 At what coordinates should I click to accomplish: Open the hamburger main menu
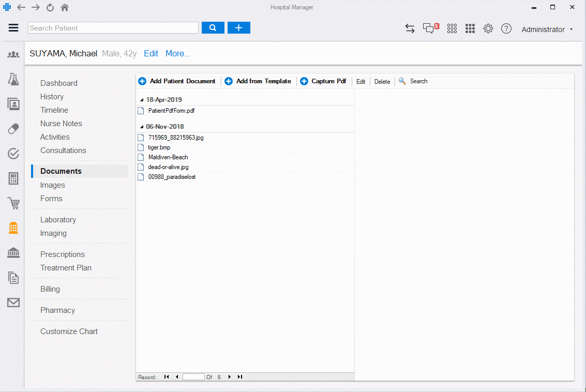(13, 28)
